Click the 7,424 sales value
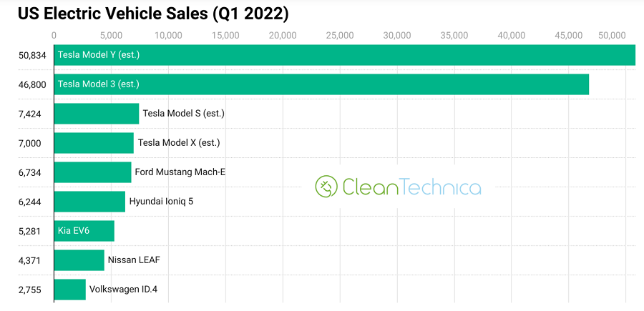This screenshot has width=644, height=311. coord(30,114)
